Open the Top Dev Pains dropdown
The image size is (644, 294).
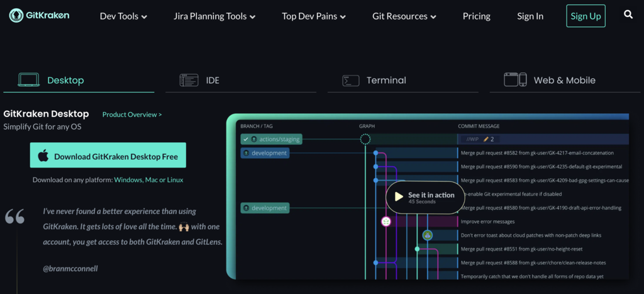pyautogui.click(x=314, y=16)
